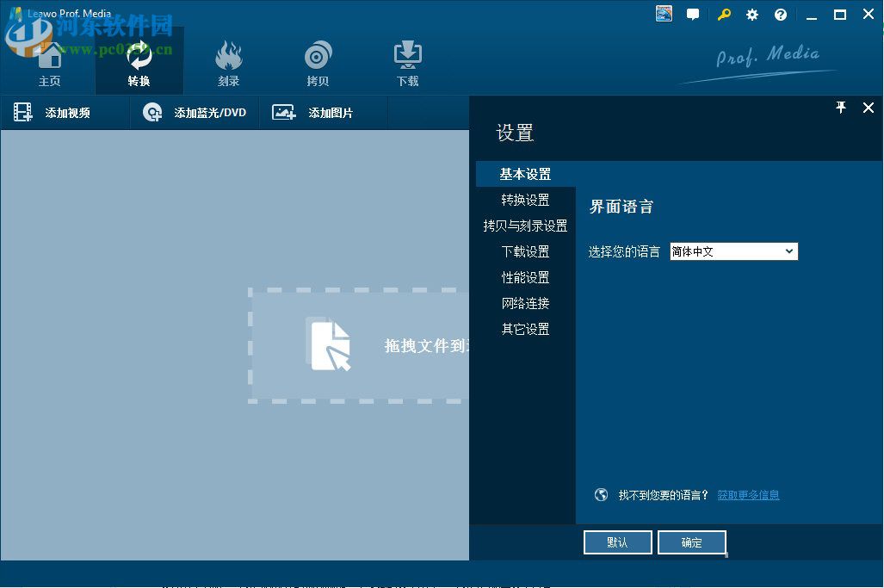Click 获取更多信息 link for more languages

point(747,494)
